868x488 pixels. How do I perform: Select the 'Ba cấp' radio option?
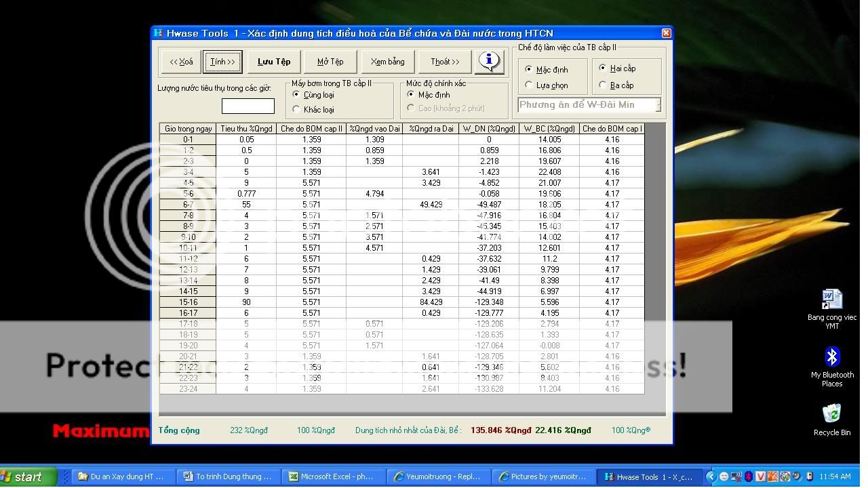point(603,85)
